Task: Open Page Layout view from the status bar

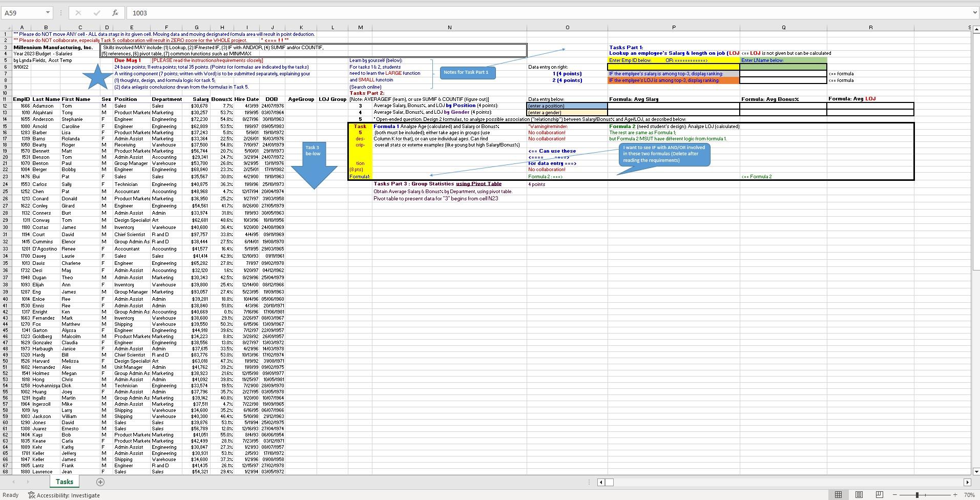Action: (859, 494)
